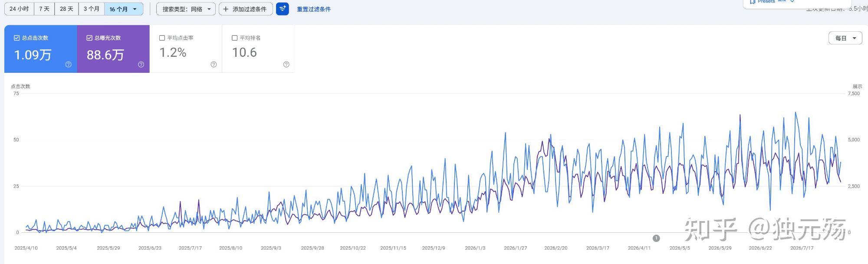Open the 每日 granularity dropdown
The height and width of the screenshot is (264, 868).
[x=845, y=38]
